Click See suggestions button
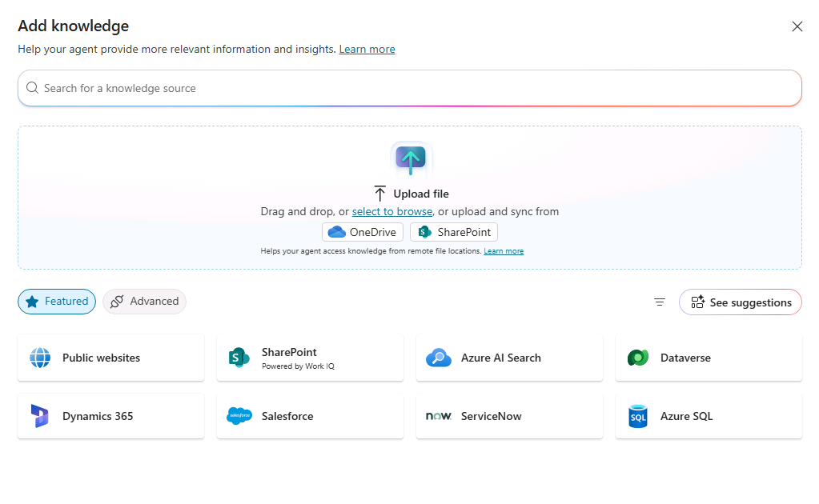The image size is (819, 504). (x=740, y=302)
